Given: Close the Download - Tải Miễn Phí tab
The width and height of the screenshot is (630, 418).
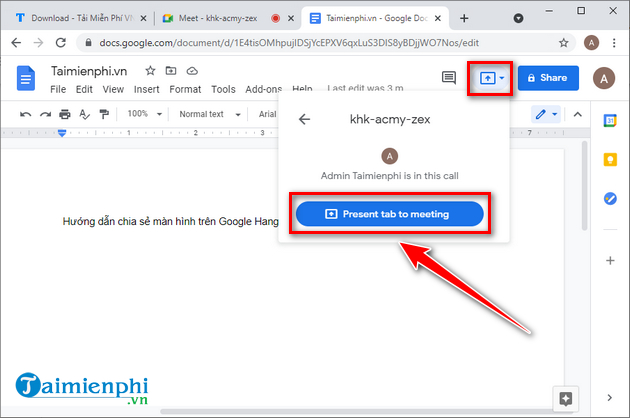Looking at the screenshot, I should coord(143,18).
